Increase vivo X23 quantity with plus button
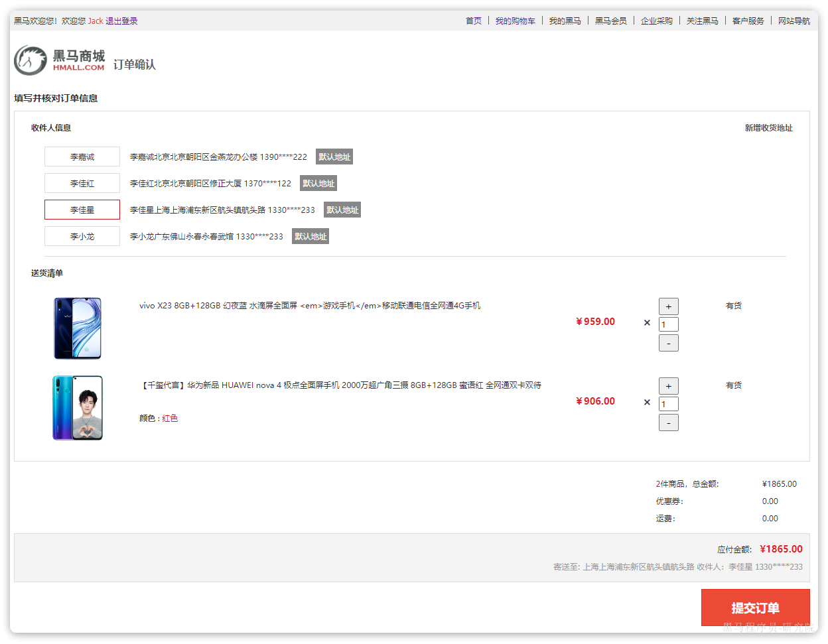This screenshot has width=828, height=644. point(668,306)
